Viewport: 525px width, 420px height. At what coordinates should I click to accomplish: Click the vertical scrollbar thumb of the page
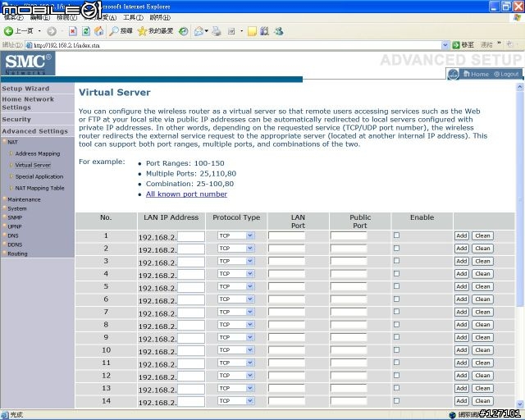coord(519,199)
